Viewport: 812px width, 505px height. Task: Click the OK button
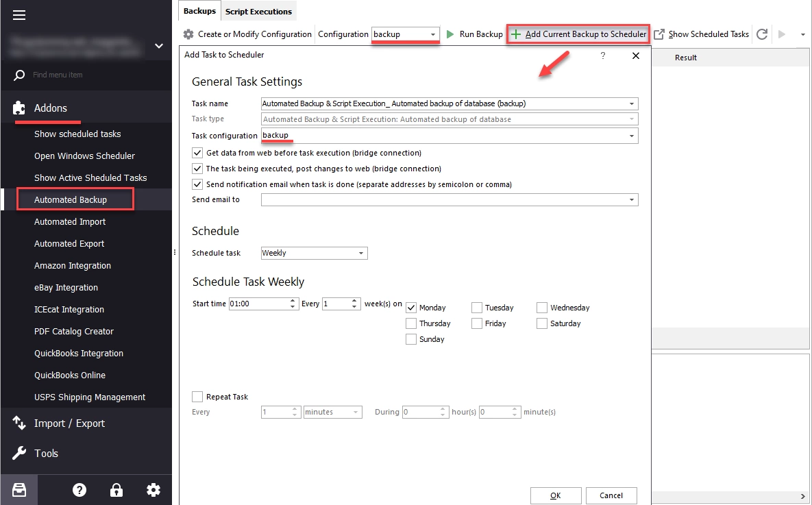click(556, 495)
